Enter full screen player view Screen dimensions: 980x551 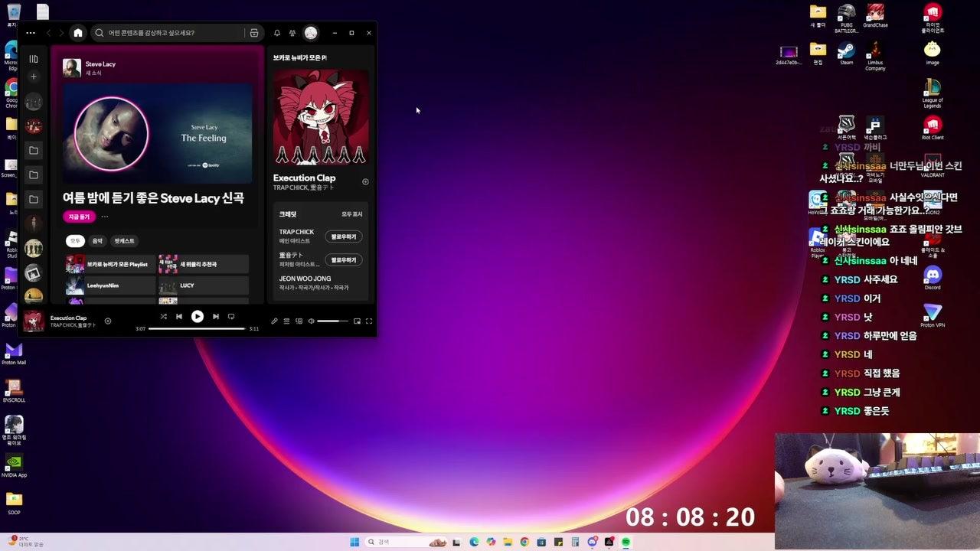coord(369,321)
